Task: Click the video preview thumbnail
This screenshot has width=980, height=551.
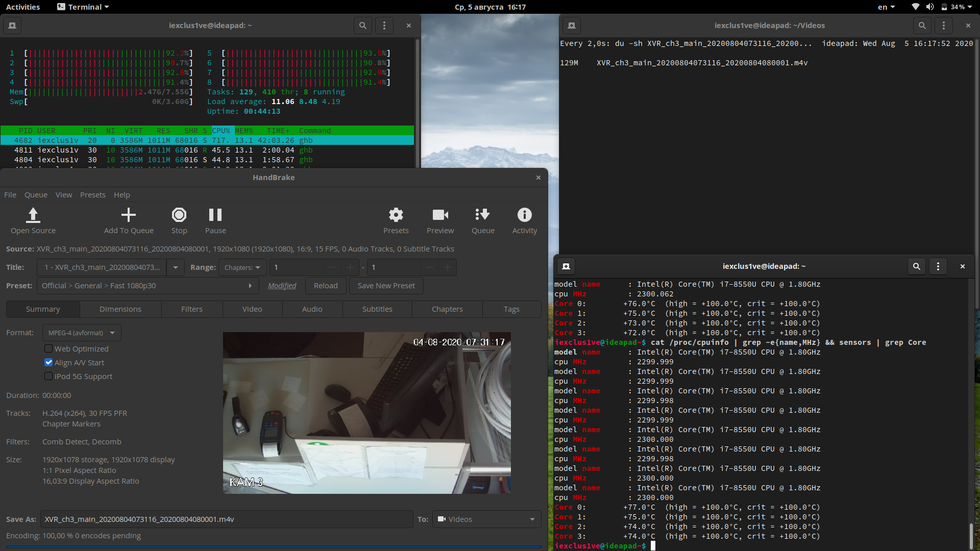Action: (x=367, y=413)
